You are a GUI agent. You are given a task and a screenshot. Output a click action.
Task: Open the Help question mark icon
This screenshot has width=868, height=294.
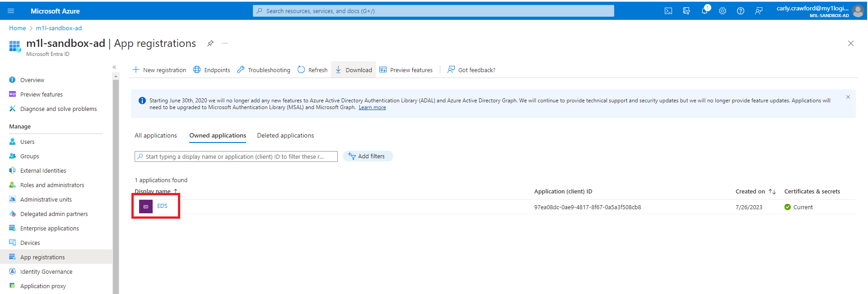click(741, 11)
